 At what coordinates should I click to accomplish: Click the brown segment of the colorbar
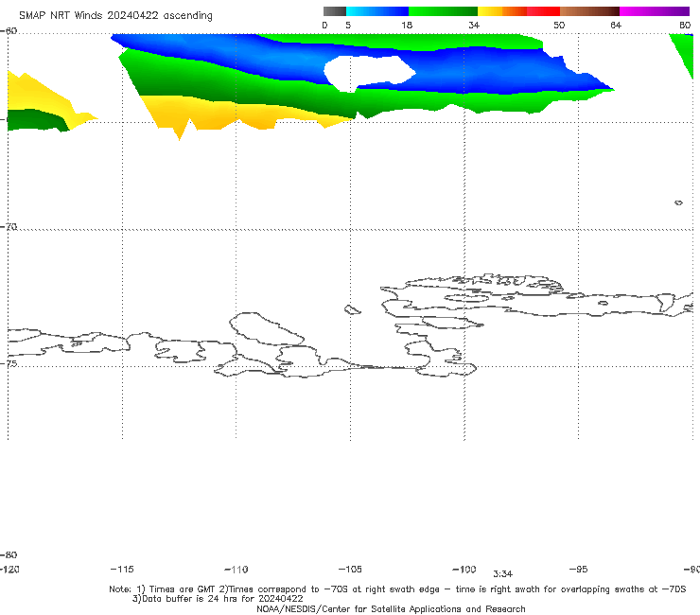pyautogui.click(x=589, y=11)
